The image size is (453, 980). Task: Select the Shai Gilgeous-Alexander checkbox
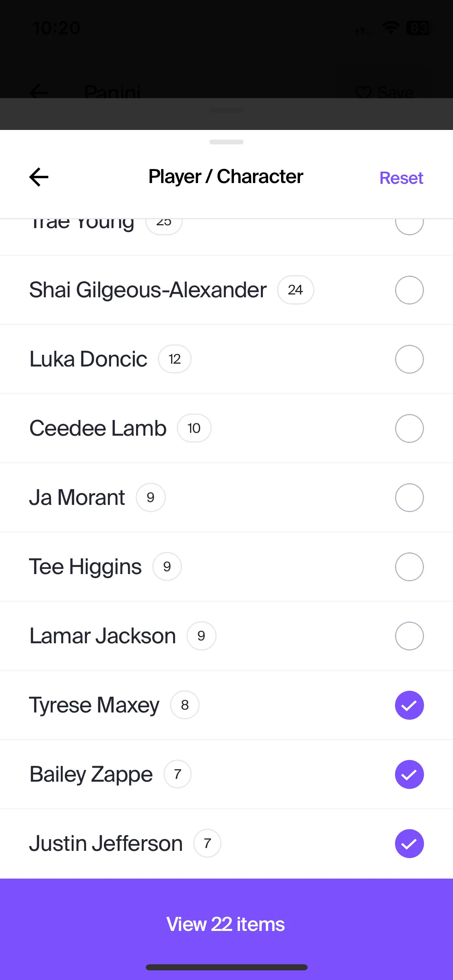[409, 290]
